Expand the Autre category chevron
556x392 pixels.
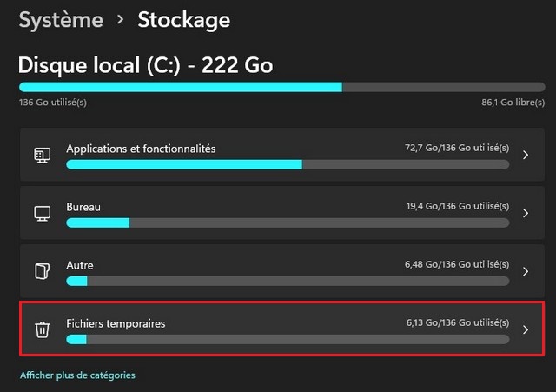point(526,271)
